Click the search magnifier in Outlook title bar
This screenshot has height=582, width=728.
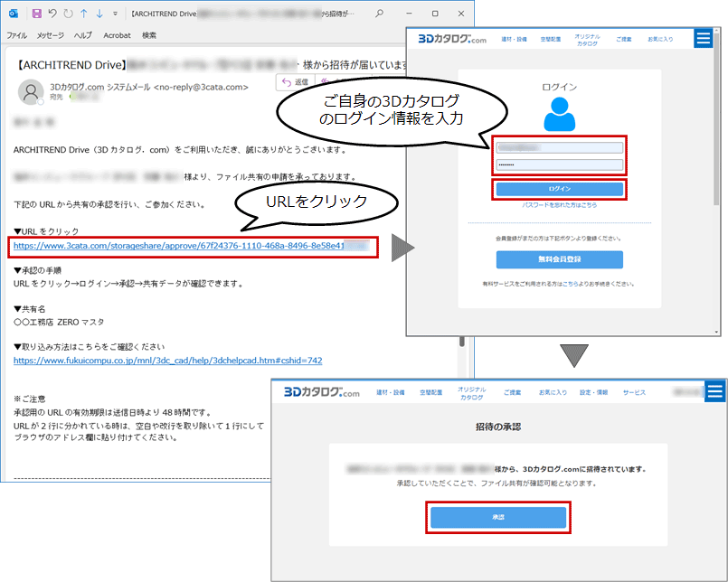(379, 14)
